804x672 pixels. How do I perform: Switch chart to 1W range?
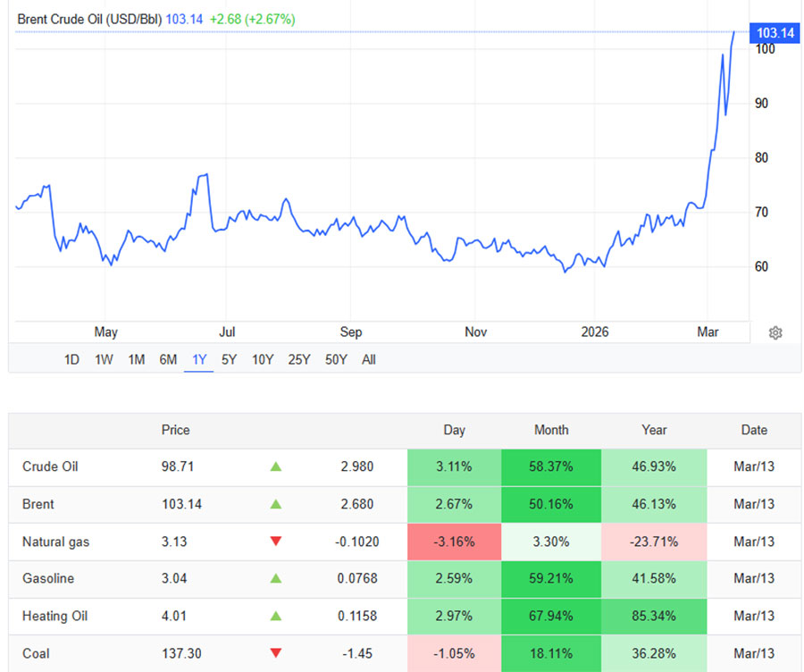[x=104, y=359]
